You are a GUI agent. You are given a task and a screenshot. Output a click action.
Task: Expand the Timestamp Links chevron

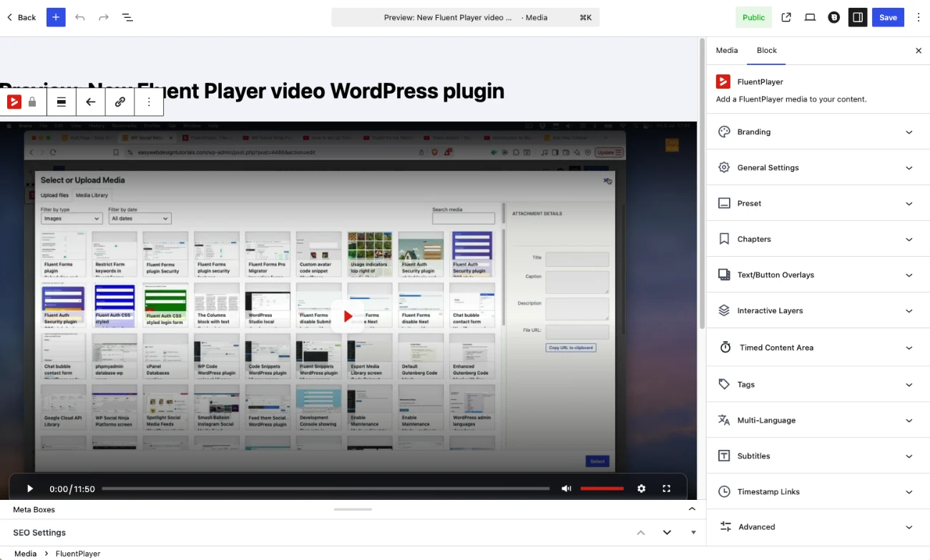click(x=909, y=492)
